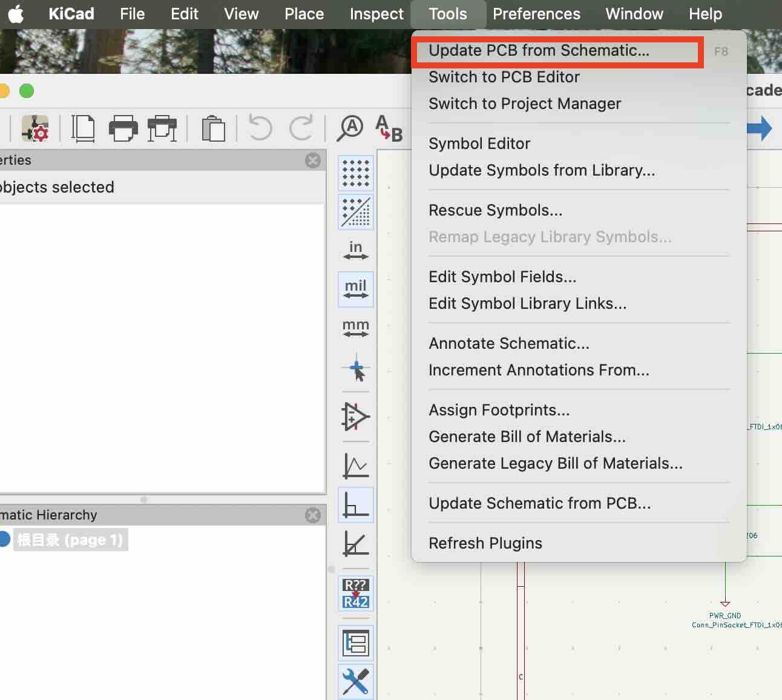Click the blue forward arrow icon
782x700 pixels.
760,128
